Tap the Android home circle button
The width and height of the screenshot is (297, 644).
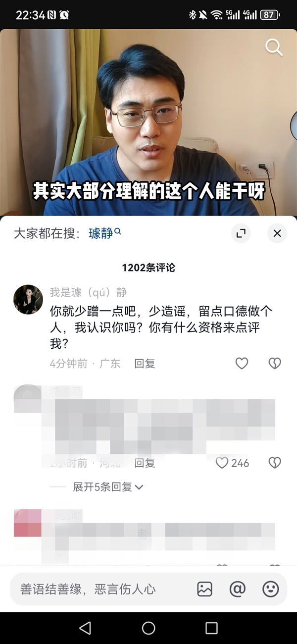(x=148, y=628)
